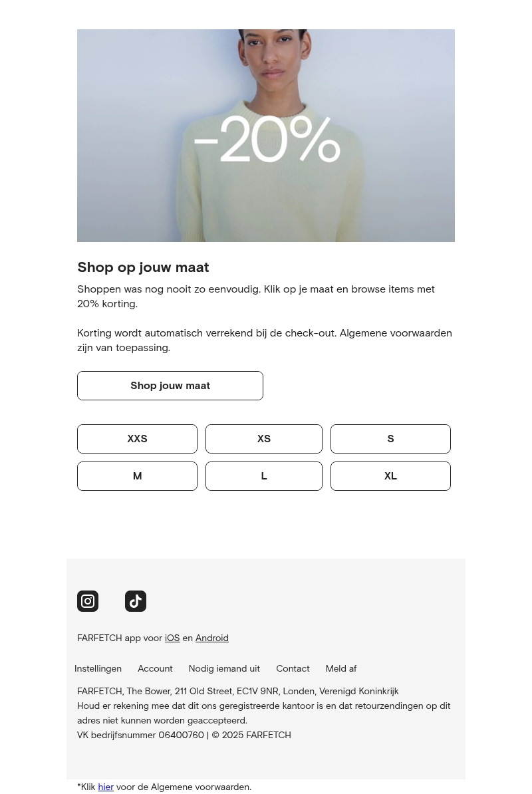Open the FARFETCH Instagram icon
This screenshot has width=532, height=794.
[88, 601]
